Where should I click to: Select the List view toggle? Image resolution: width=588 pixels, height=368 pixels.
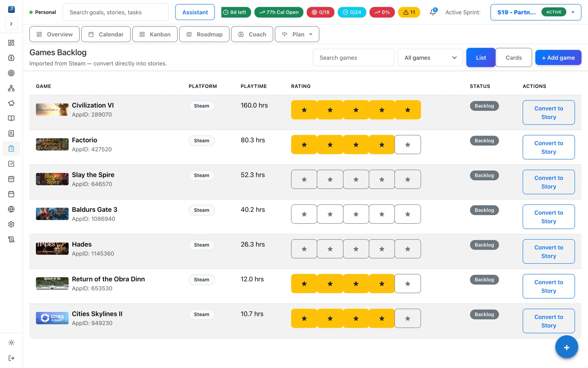point(481,58)
